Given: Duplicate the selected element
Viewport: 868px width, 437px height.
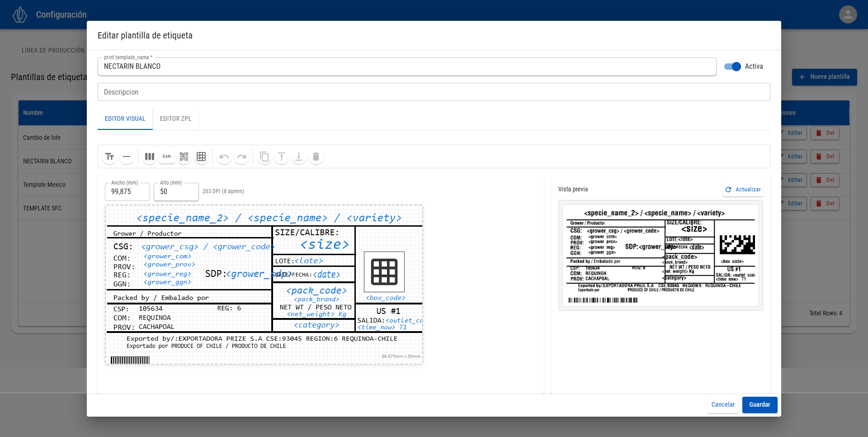Looking at the screenshot, I should [264, 157].
